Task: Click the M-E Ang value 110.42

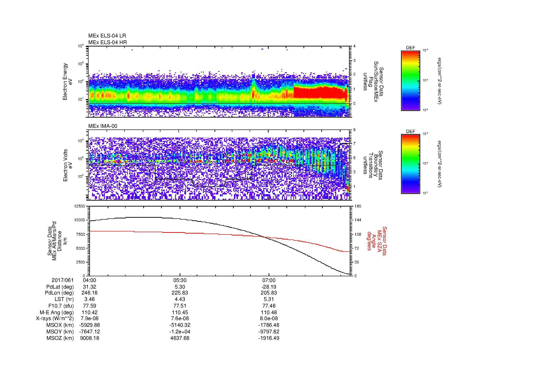Action: click(89, 313)
